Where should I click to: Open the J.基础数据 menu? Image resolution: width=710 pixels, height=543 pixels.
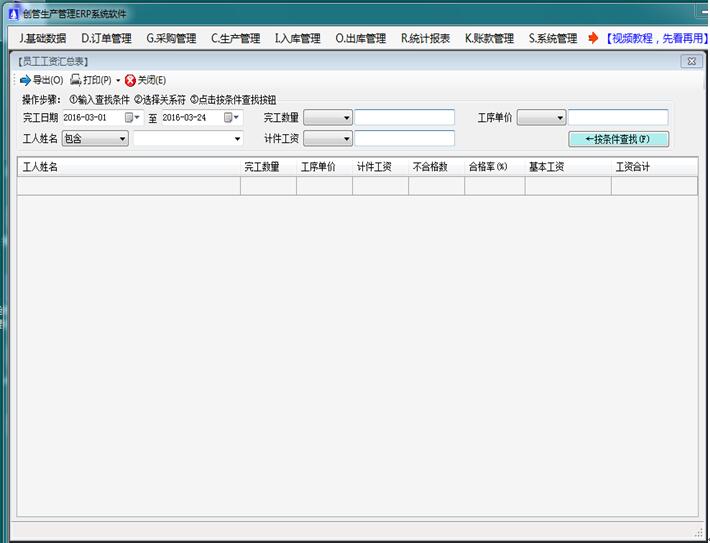42,39
